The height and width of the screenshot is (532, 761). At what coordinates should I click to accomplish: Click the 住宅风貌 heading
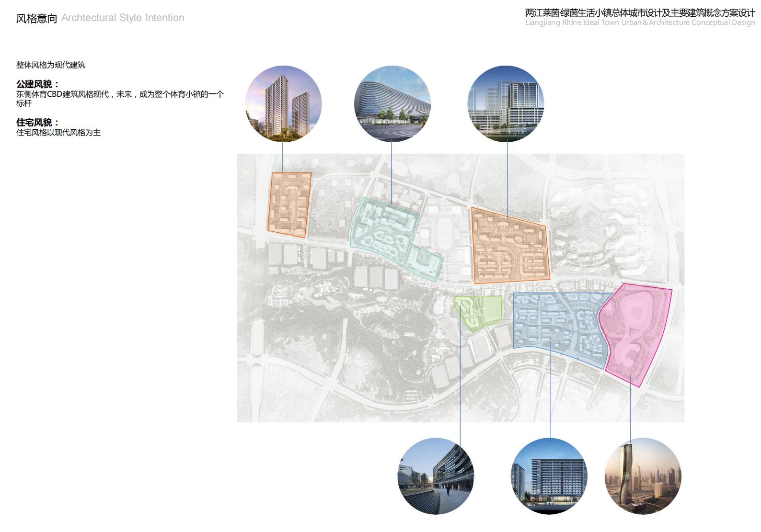point(38,123)
